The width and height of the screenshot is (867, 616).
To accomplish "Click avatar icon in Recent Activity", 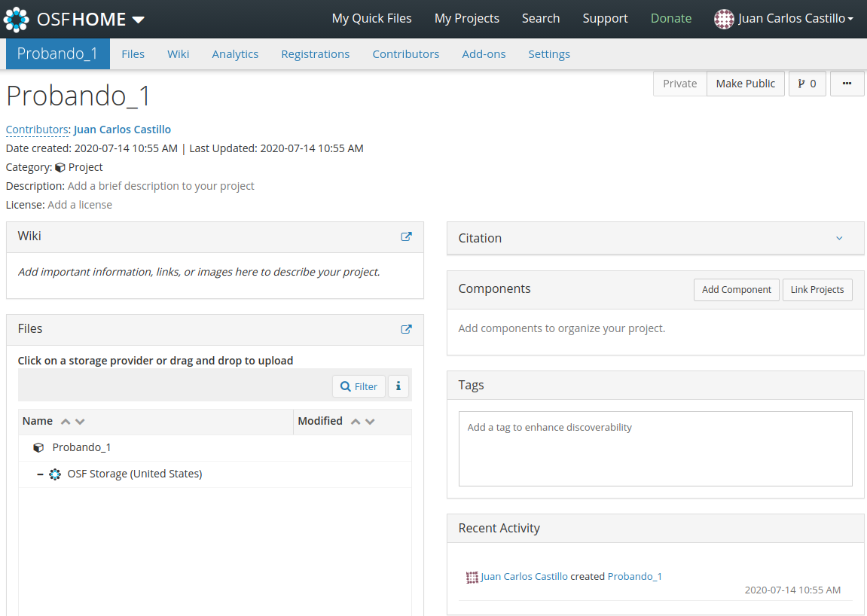I will pyautogui.click(x=472, y=578).
